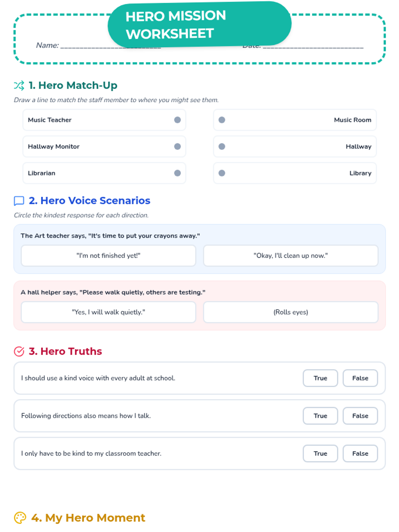Click the dot next to Music Teacher
399x532 pixels.
178,120
